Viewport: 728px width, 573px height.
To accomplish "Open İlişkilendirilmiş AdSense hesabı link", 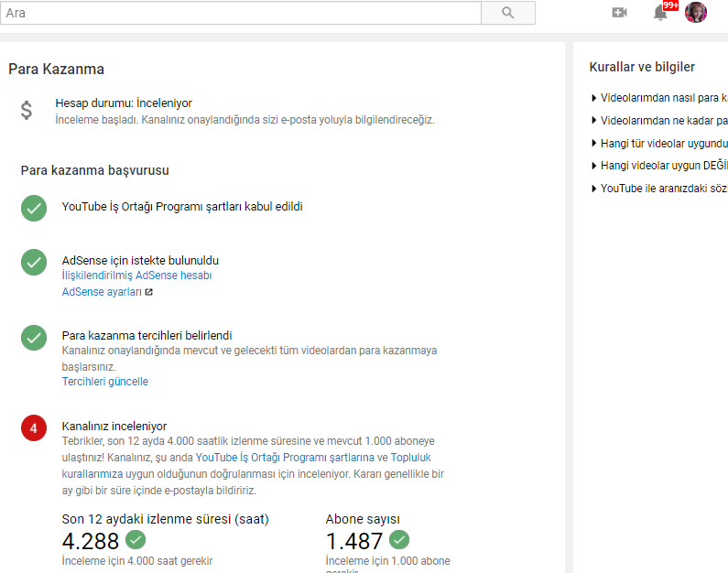I will [x=137, y=276].
